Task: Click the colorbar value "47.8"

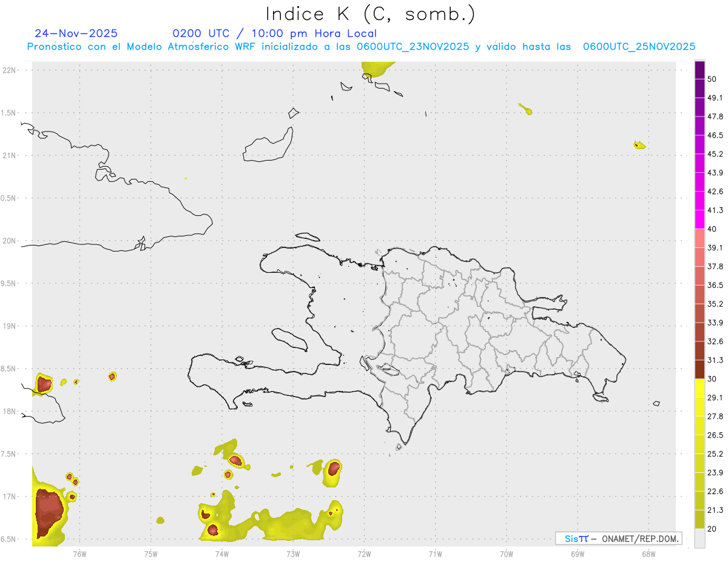Action: tap(715, 116)
